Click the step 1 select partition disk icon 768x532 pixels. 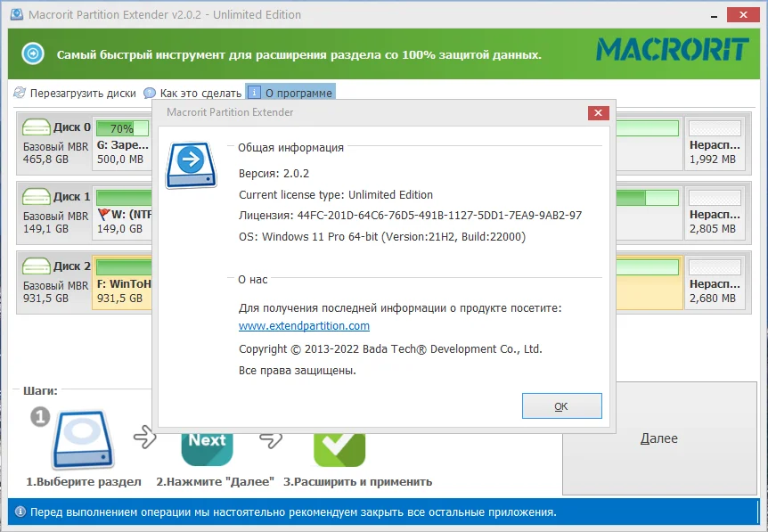83,439
